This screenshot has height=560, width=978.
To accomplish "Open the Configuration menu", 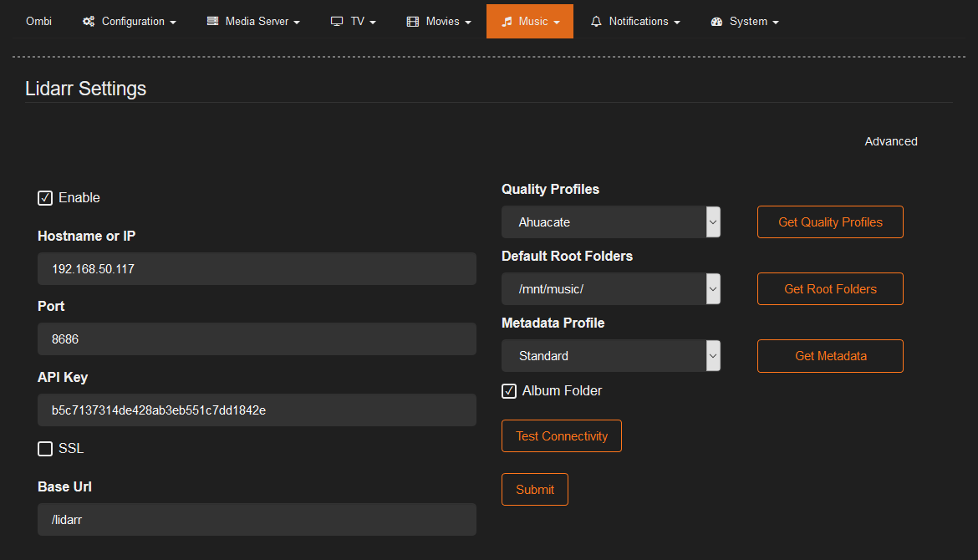I will tap(129, 21).
